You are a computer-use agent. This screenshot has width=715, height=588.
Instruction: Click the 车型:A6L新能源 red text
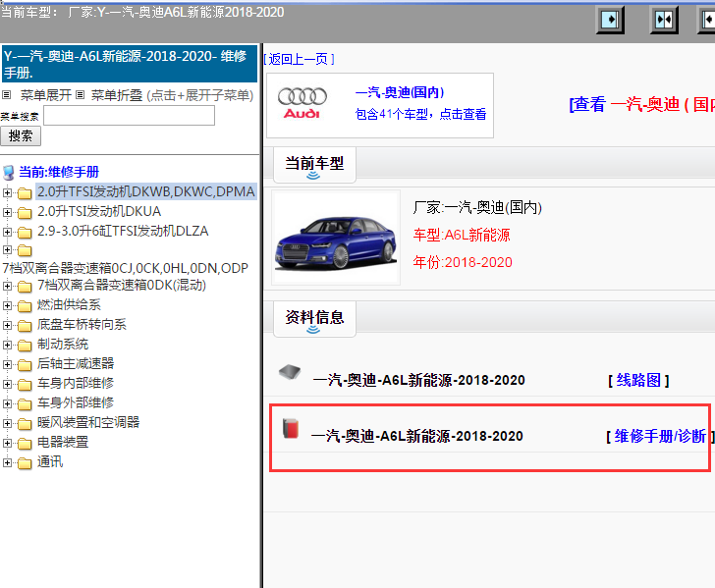462,235
